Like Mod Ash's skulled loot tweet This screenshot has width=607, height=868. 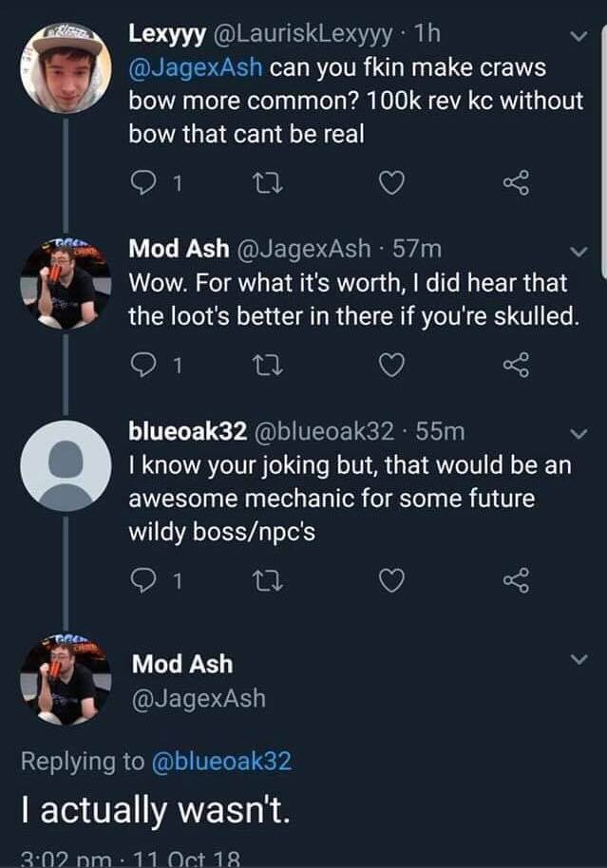click(391, 365)
